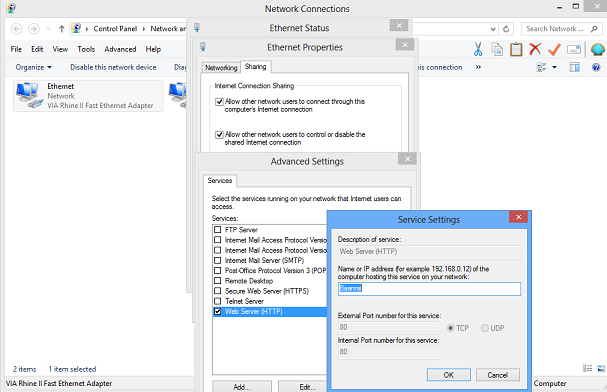Check the FTP Server service
Image resolution: width=607 pixels, height=392 pixels.
(x=218, y=230)
